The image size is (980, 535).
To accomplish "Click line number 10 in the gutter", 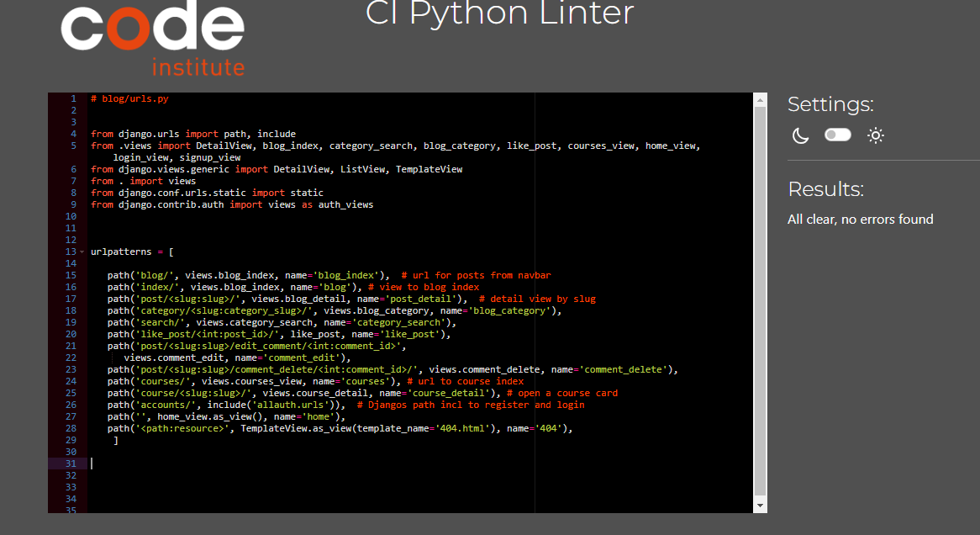I will point(71,216).
